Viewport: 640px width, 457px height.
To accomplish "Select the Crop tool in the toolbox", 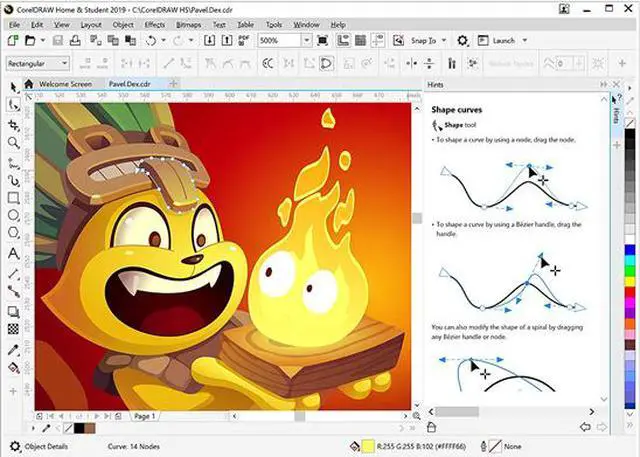I will pos(13,125).
